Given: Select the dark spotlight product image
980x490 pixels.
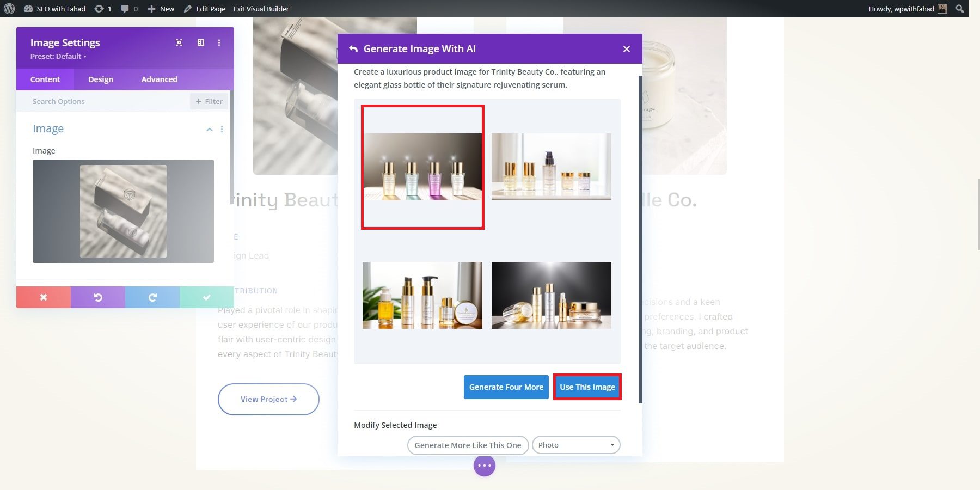Looking at the screenshot, I should 552,295.
